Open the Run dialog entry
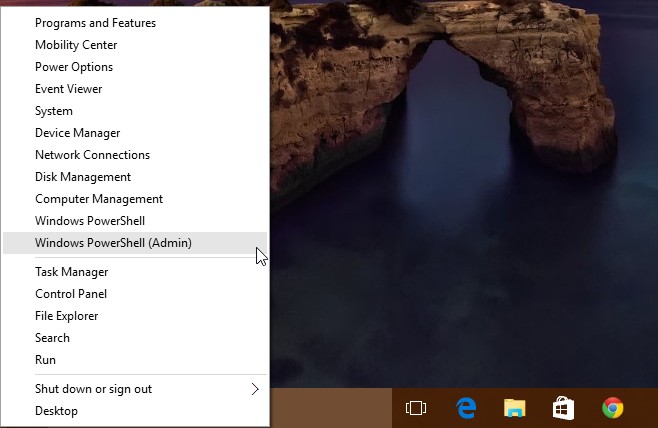Image resolution: width=658 pixels, height=428 pixels. [135, 360]
